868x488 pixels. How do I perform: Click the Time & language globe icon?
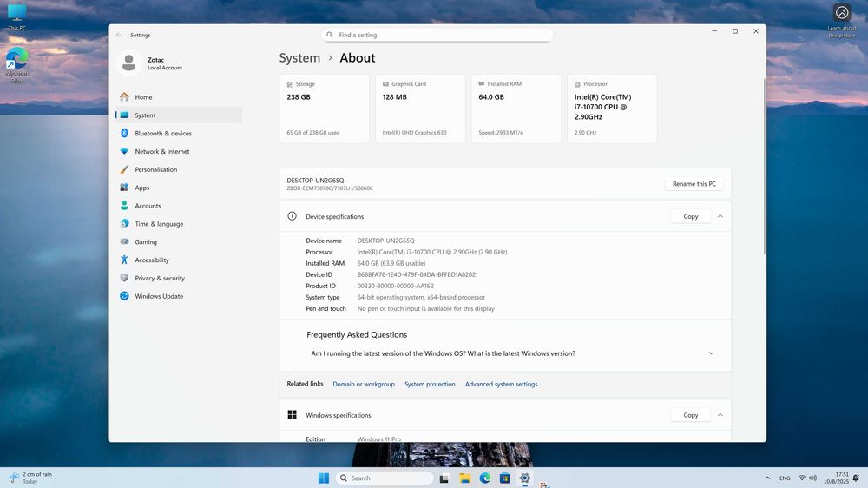tap(124, 224)
